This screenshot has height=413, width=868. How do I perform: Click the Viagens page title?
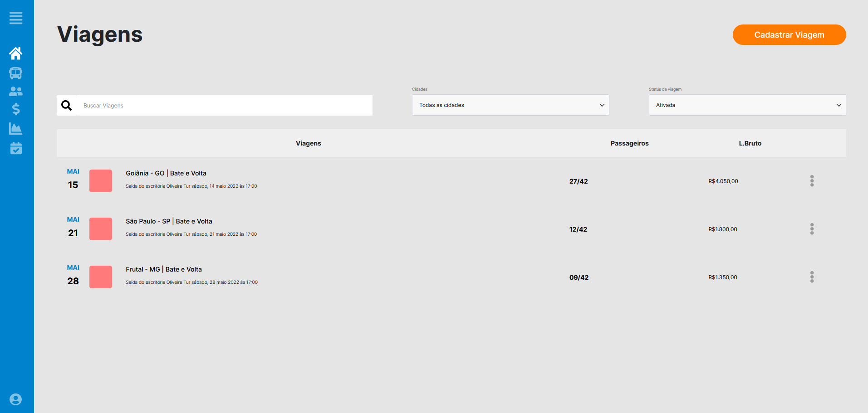[x=100, y=34]
